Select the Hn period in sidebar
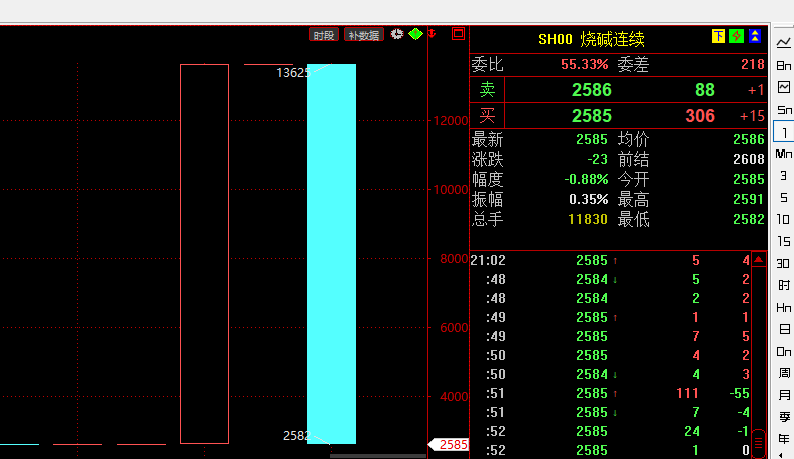The image size is (794, 459). [x=784, y=308]
